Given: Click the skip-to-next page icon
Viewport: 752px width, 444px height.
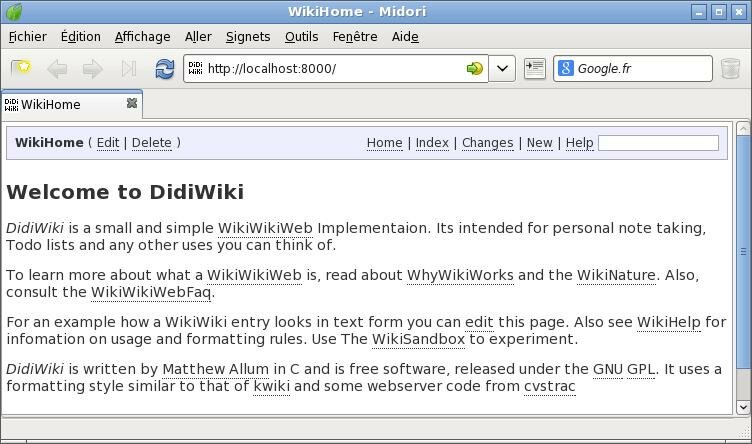Looking at the screenshot, I should (x=129, y=69).
